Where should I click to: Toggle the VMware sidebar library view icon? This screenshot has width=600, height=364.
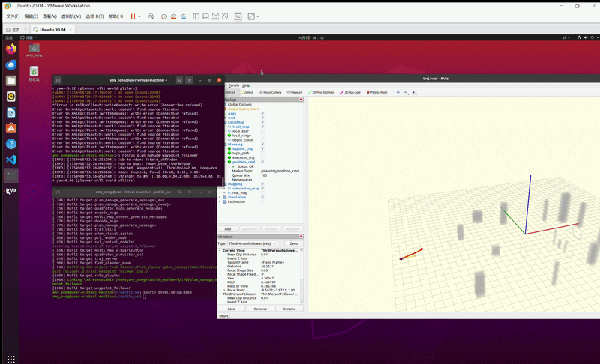(196, 16)
